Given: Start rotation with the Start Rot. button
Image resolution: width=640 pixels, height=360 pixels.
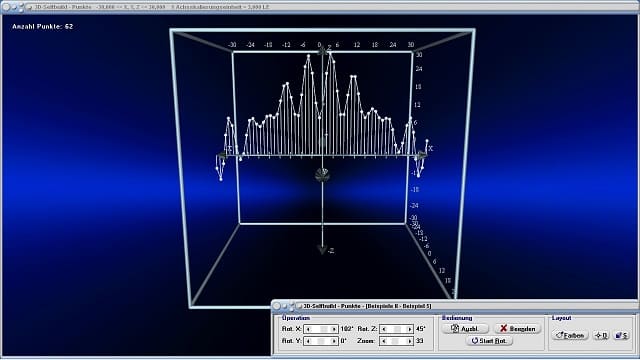Looking at the screenshot, I should coord(489,340).
